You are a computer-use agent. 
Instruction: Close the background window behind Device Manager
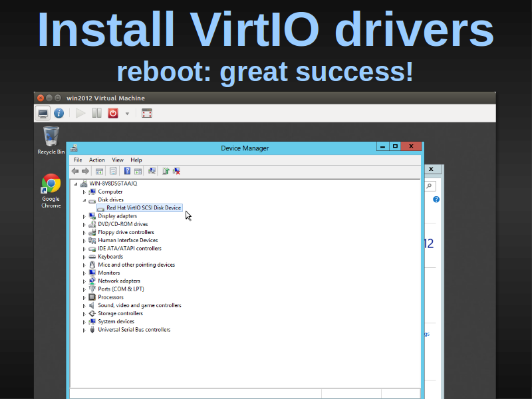(431, 169)
